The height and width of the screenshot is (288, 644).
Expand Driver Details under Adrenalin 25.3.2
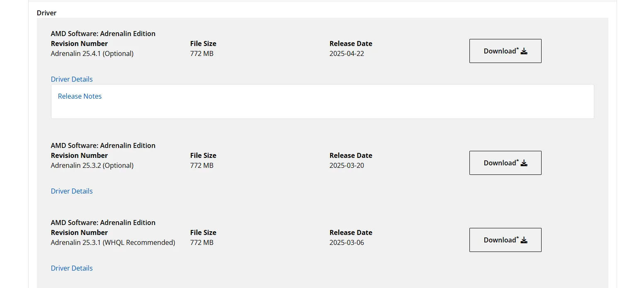(x=72, y=191)
